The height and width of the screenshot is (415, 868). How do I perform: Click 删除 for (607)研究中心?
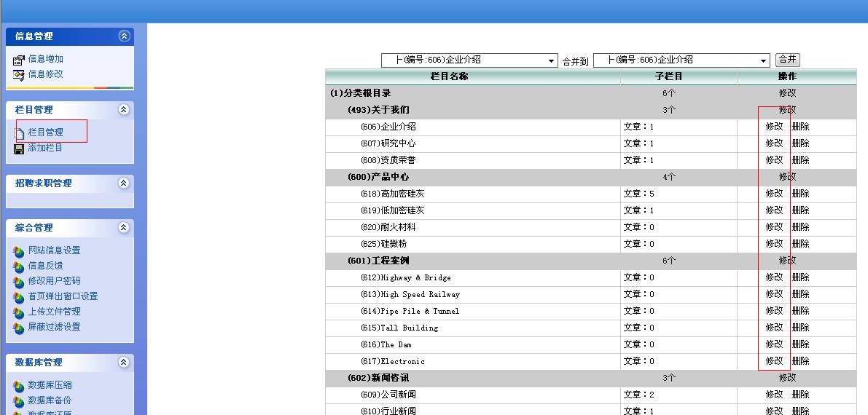[x=800, y=143]
